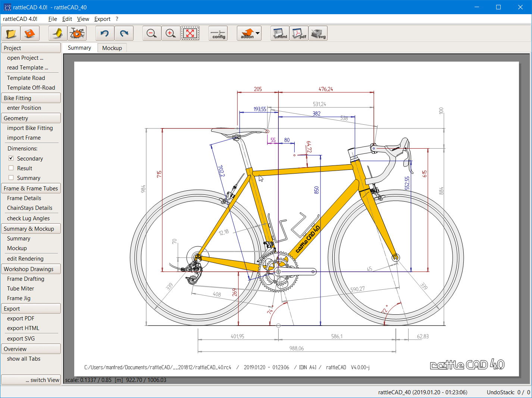532x398 pixels.
Task: Click enter Position
Action: click(x=24, y=108)
